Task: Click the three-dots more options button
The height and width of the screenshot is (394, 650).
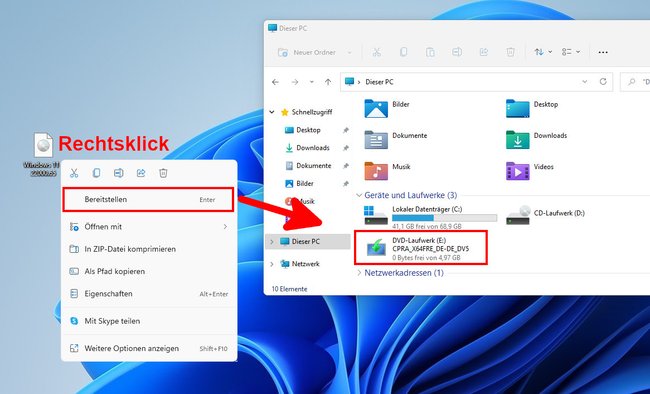Action: click(x=603, y=52)
